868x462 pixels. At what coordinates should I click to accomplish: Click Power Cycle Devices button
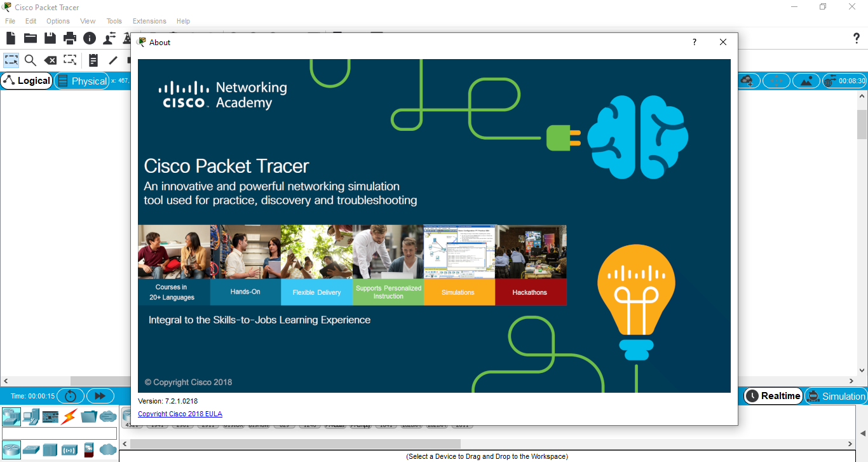tap(71, 396)
